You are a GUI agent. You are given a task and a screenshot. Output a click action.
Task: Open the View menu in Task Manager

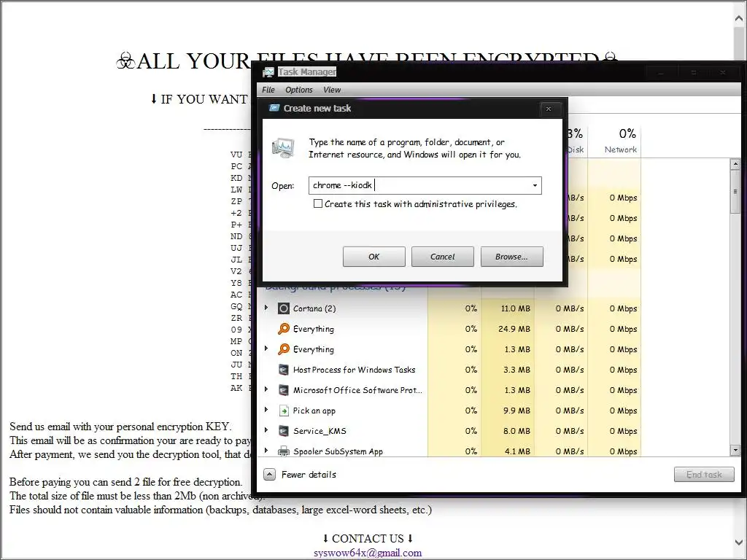pyautogui.click(x=332, y=90)
